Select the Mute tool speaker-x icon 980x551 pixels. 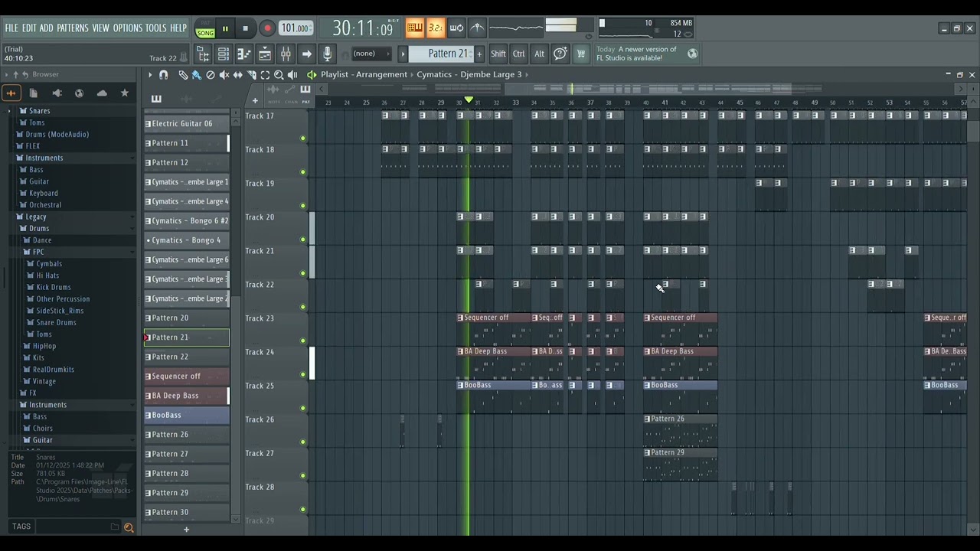pos(224,74)
